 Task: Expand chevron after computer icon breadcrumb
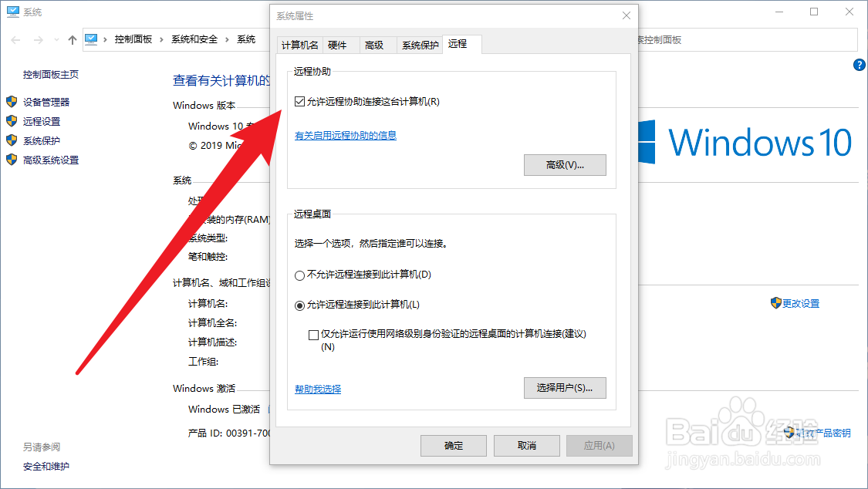(105, 40)
